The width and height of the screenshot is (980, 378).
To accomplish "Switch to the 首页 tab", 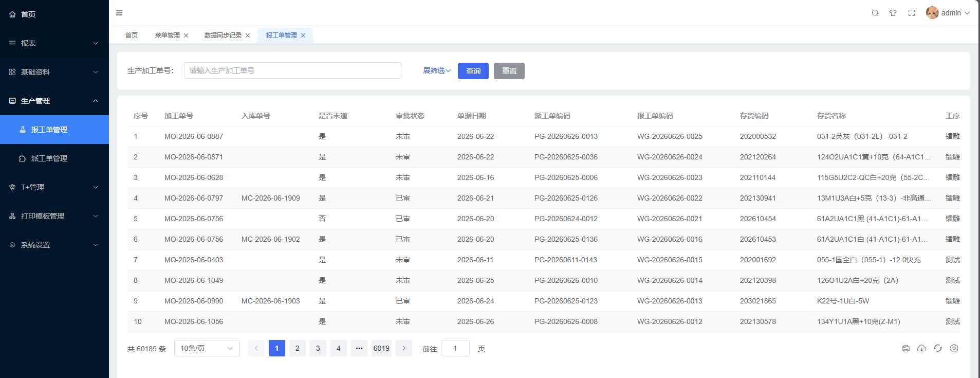I will pyautogui.click(x=132, y=35).
